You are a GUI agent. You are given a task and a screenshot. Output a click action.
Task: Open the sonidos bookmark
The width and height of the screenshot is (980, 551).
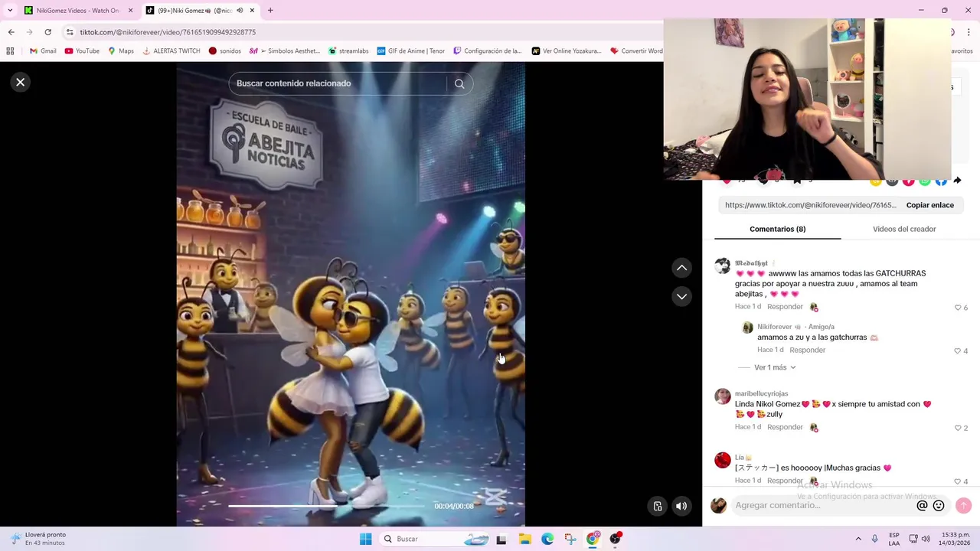(224, 51)
